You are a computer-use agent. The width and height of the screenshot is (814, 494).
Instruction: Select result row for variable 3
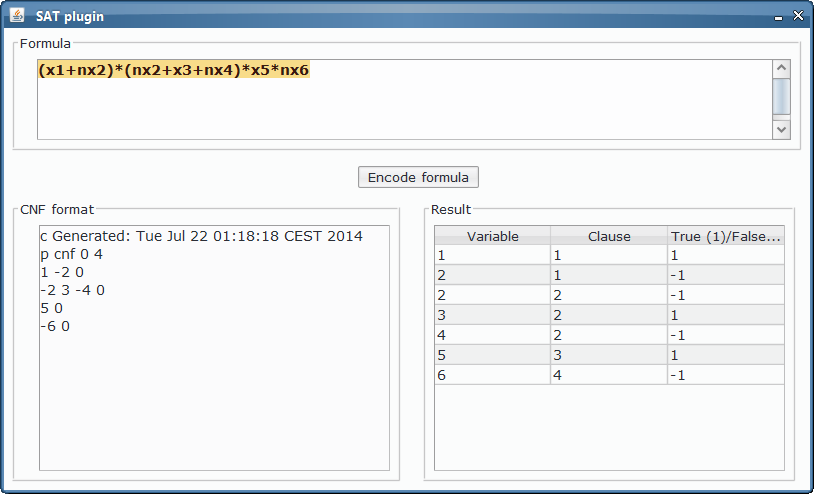[x=492, y=315]
